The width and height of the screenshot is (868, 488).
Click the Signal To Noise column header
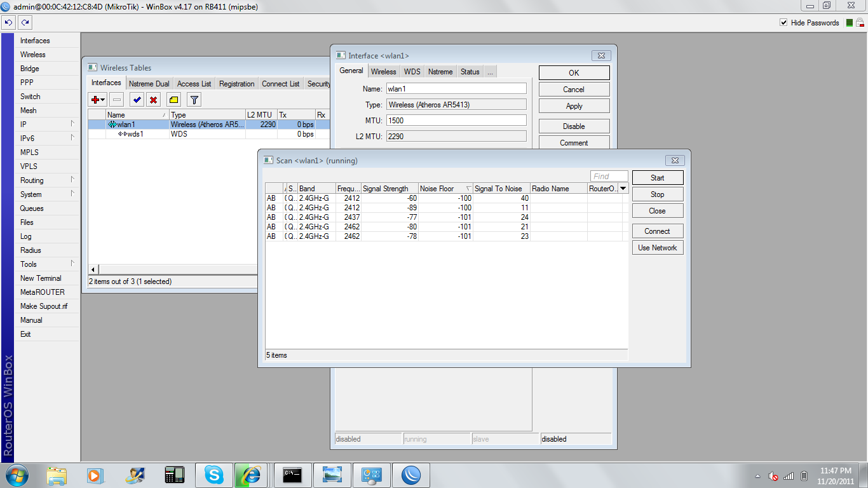tap(501, 189)
